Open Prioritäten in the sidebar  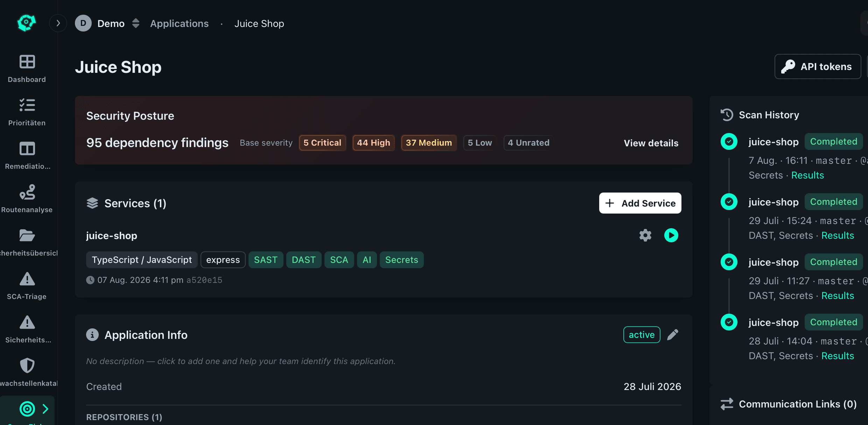tap(27, 112)
